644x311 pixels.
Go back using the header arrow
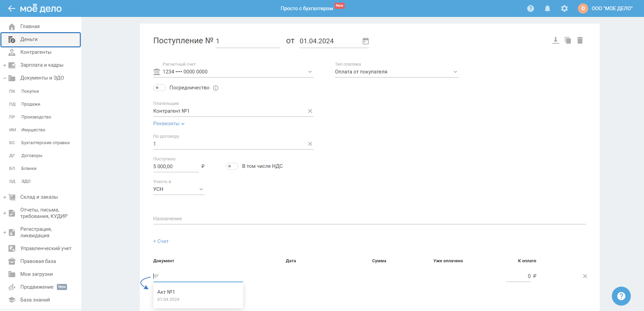pos(12,8)
